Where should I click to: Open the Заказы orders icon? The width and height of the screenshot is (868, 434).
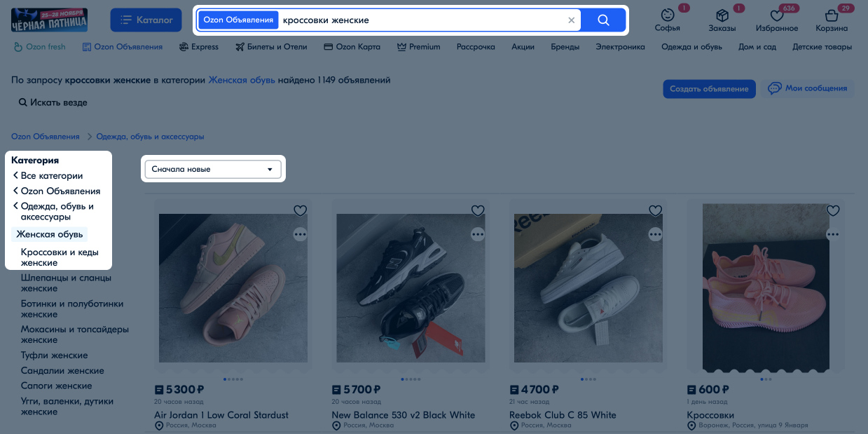click(722, 20)
